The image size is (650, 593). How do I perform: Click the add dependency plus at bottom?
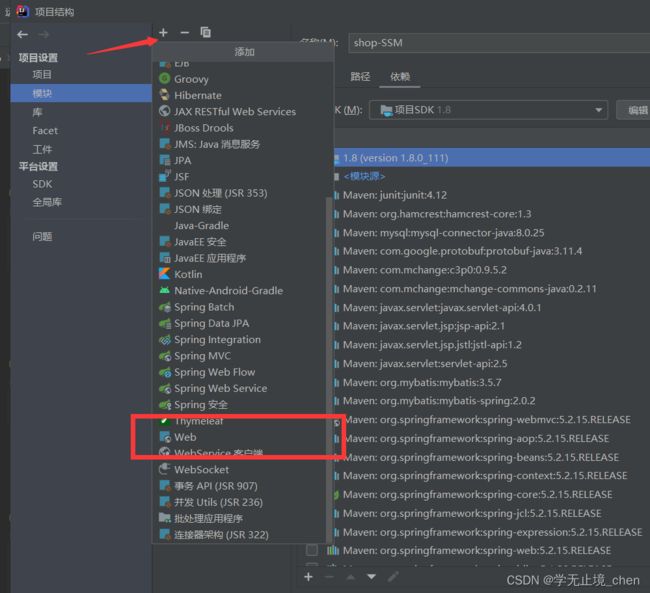point(308,577)
